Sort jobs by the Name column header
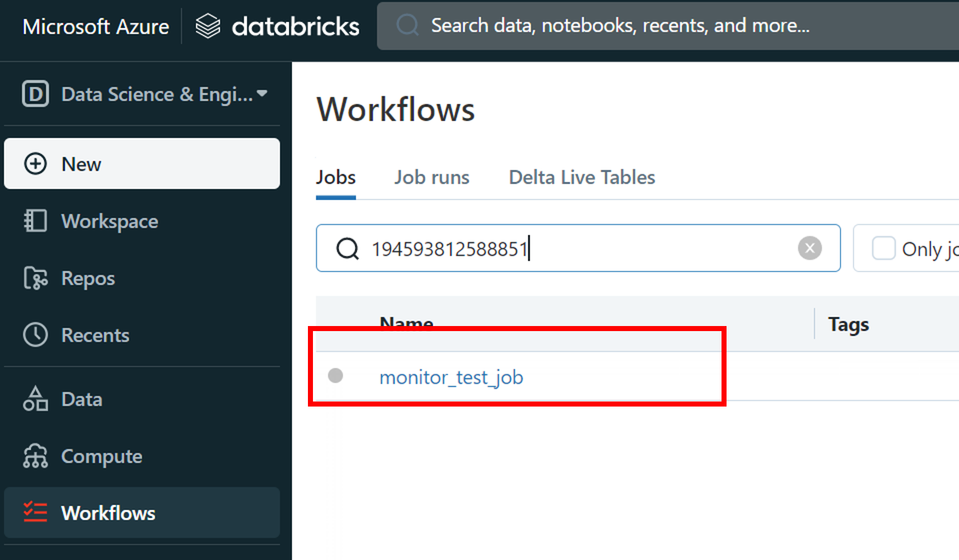 point(406,323)
